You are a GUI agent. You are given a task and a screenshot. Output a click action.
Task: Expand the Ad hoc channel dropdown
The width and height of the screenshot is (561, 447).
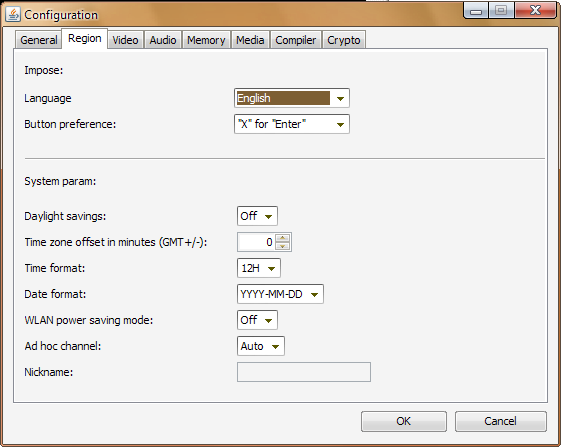[260, 346]
